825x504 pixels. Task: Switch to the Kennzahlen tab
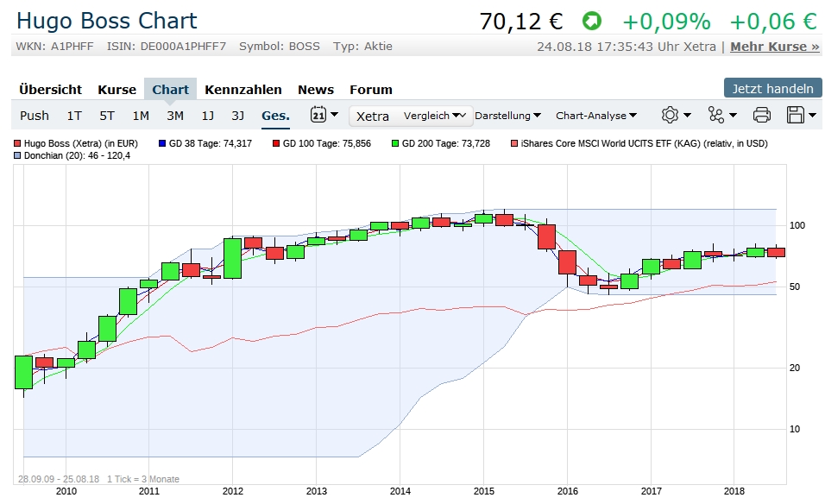pyautogui.click(x=242, y=89)
